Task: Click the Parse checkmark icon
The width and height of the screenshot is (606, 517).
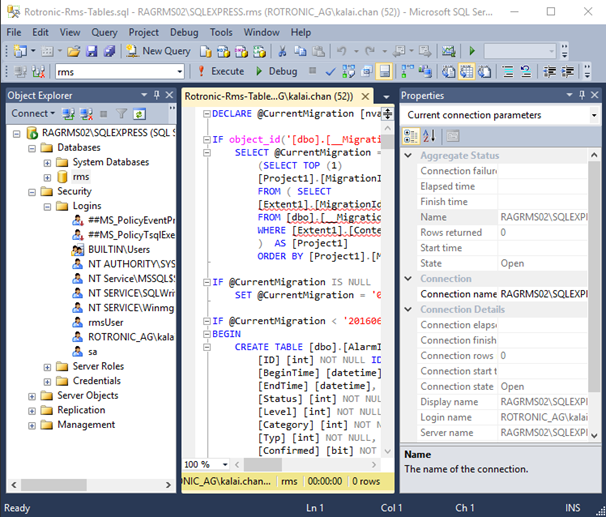Action: pyautogui.click(x=330, y=72)
